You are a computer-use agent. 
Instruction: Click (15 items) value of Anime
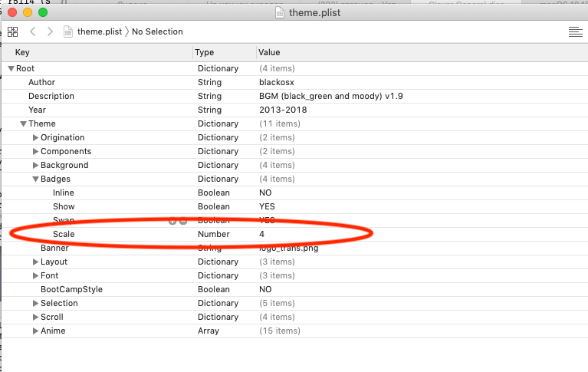coord(280,331)
